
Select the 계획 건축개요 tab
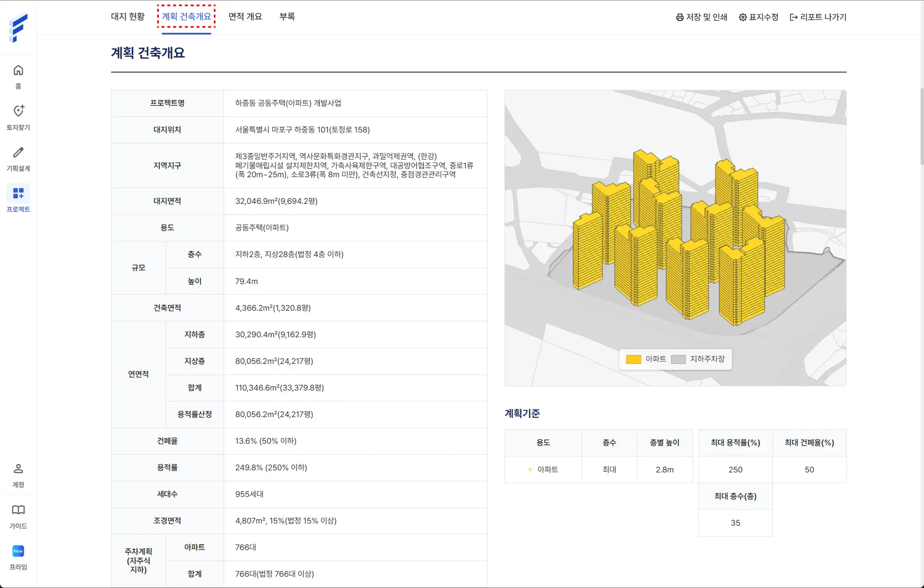pyautogui.click(x=186, y=17)
